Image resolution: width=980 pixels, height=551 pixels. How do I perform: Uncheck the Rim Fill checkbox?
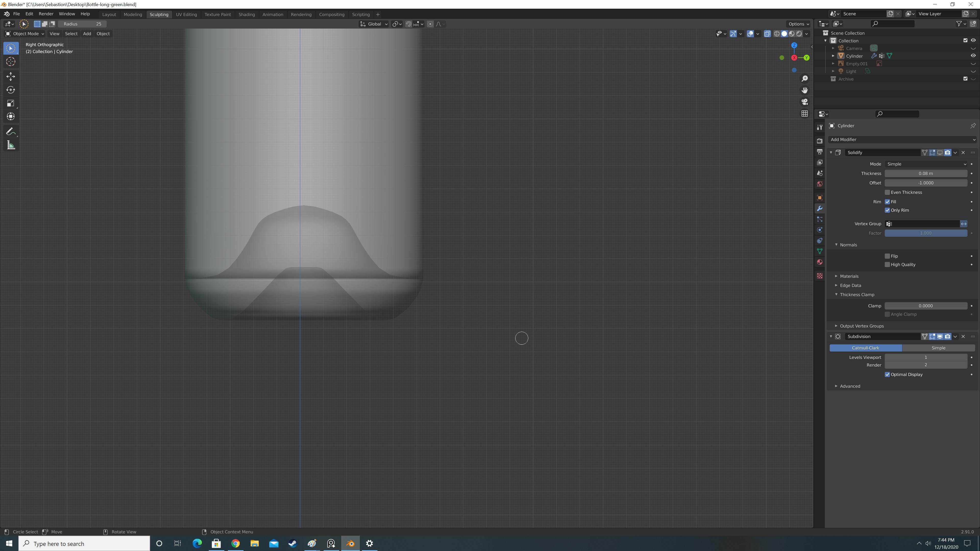click(x=887, y=202)
